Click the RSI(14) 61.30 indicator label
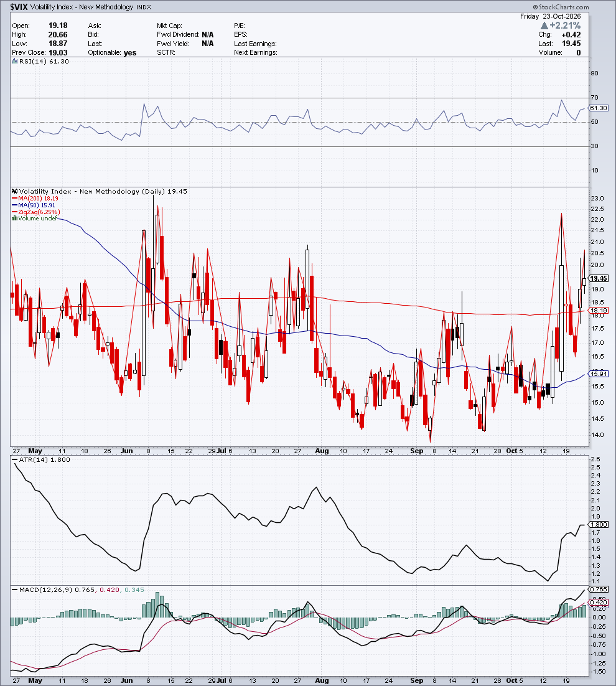This screenshot has width=616, height=686. tap(44, 61)
